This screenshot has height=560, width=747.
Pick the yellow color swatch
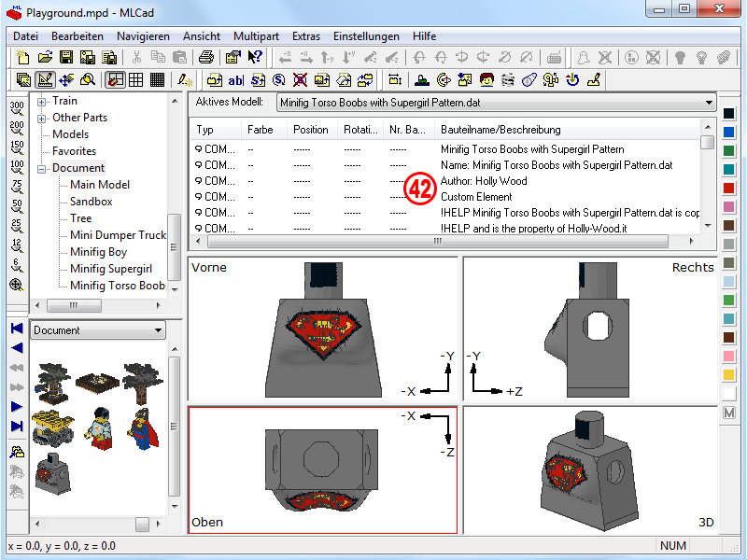[x=729, y=375]
